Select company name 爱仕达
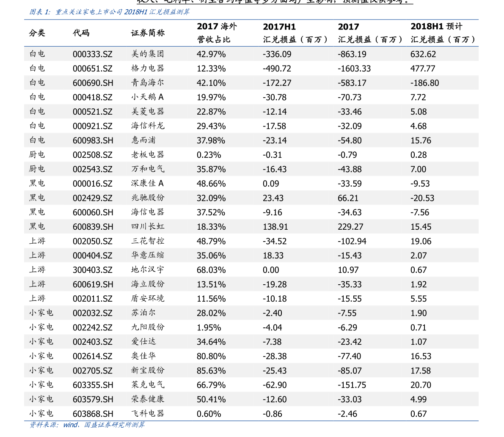This screenshot has width=504, height=437. [143, 341]
